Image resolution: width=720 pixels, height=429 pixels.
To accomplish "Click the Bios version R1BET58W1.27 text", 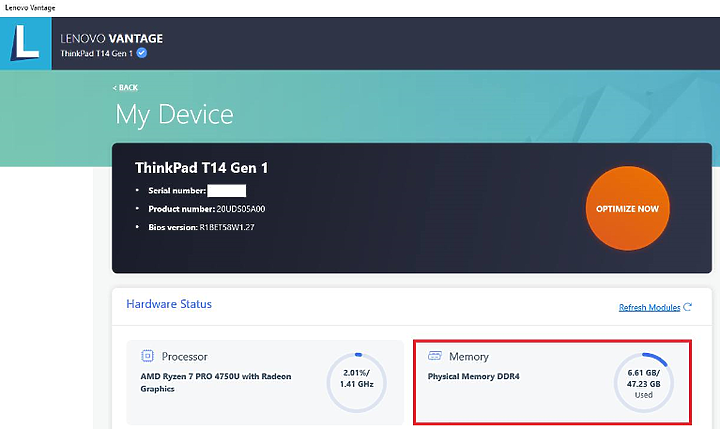I will [x=227, y=227].
